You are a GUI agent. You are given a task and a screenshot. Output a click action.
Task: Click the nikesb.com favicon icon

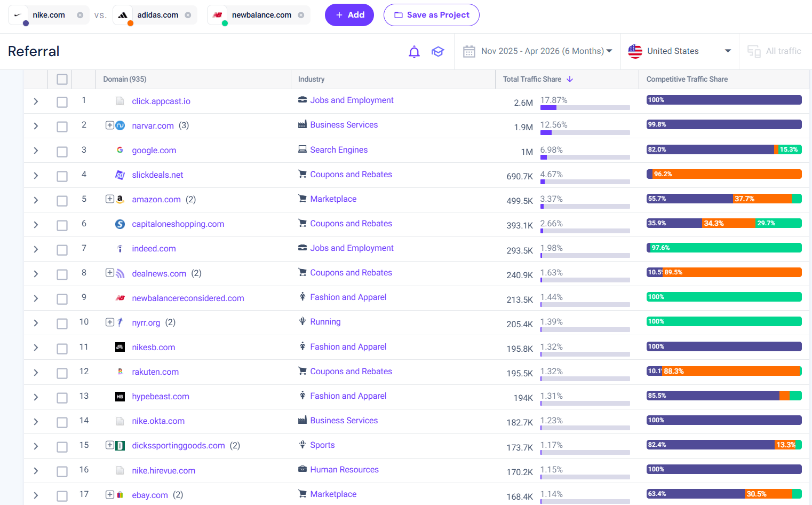tap(120, 347)
